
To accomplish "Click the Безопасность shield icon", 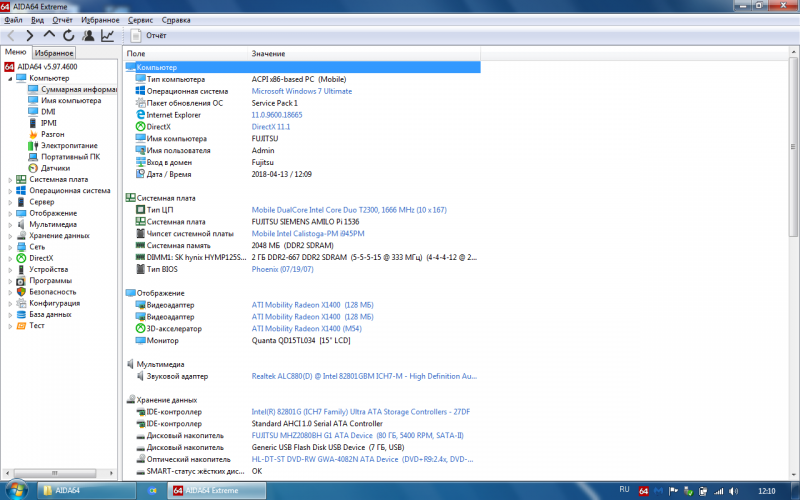I will coord(21,292).
